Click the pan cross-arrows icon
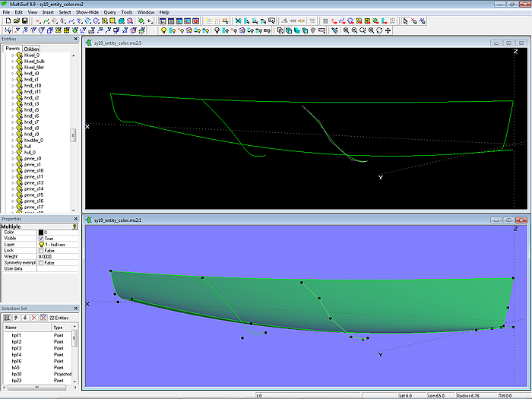The image size is (532, 399). click(388, 30)
